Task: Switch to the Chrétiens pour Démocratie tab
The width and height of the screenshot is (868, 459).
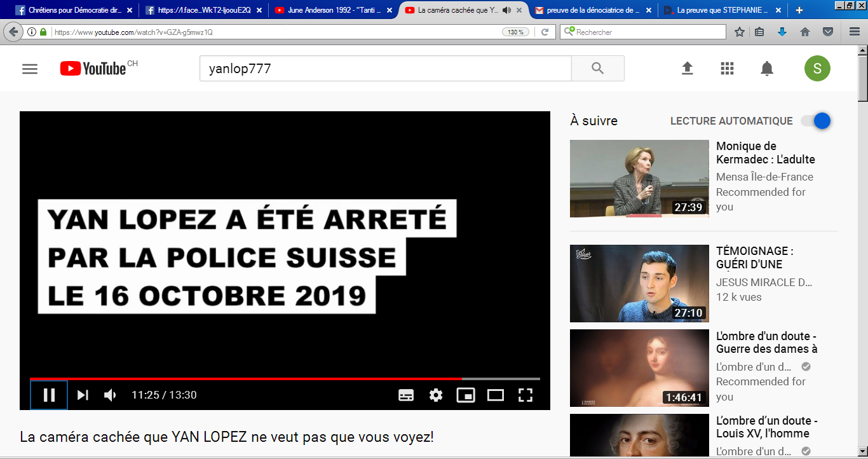Action: pos(74,10)
